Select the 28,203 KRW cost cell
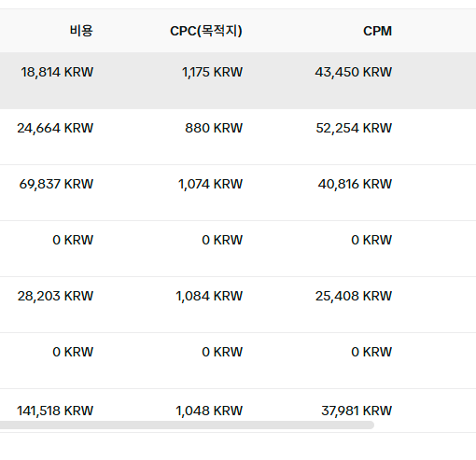 55,296
